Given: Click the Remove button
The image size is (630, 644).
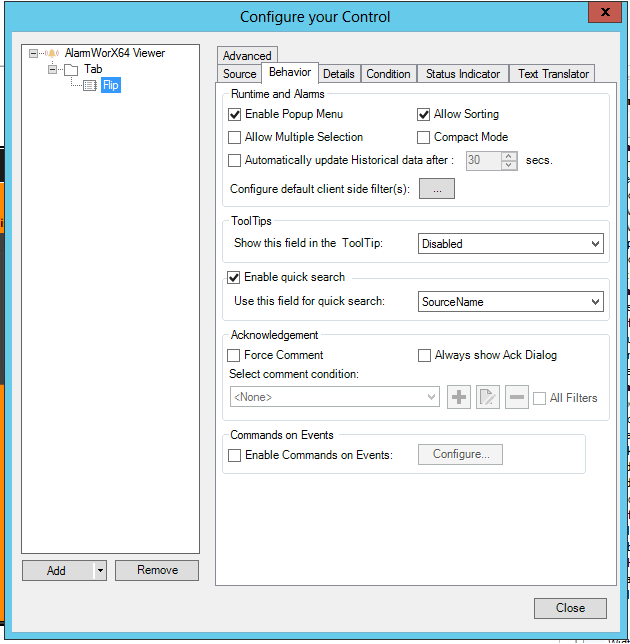Looking at the screenshot, I should click(157, 570).
